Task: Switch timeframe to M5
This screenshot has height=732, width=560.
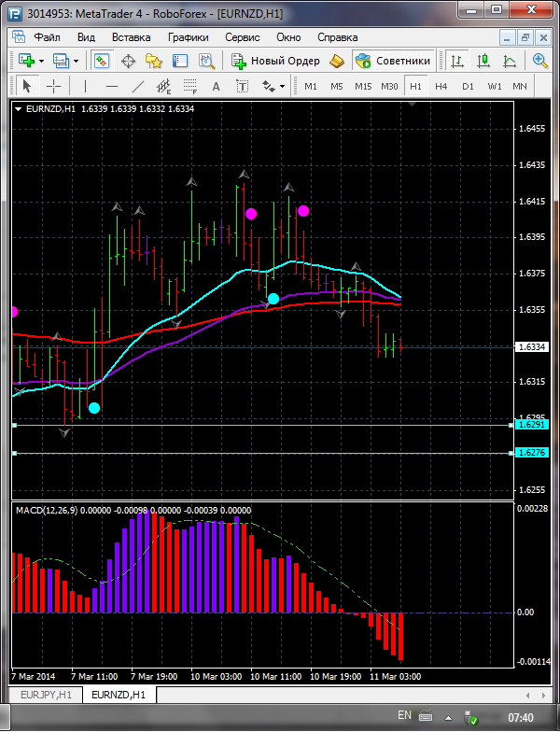Action: [x=336, y=86]
